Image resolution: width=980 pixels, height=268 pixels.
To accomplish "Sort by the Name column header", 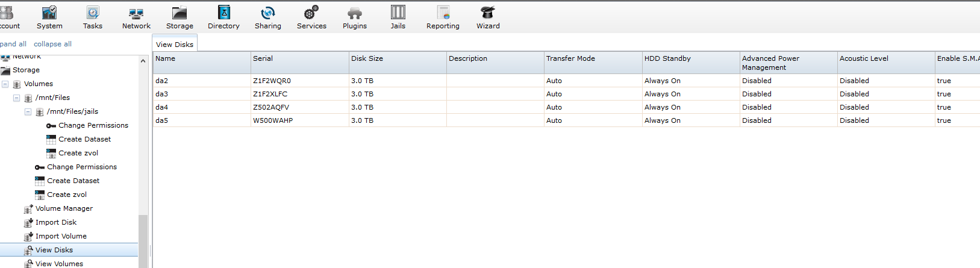I will tap(202, 63).
